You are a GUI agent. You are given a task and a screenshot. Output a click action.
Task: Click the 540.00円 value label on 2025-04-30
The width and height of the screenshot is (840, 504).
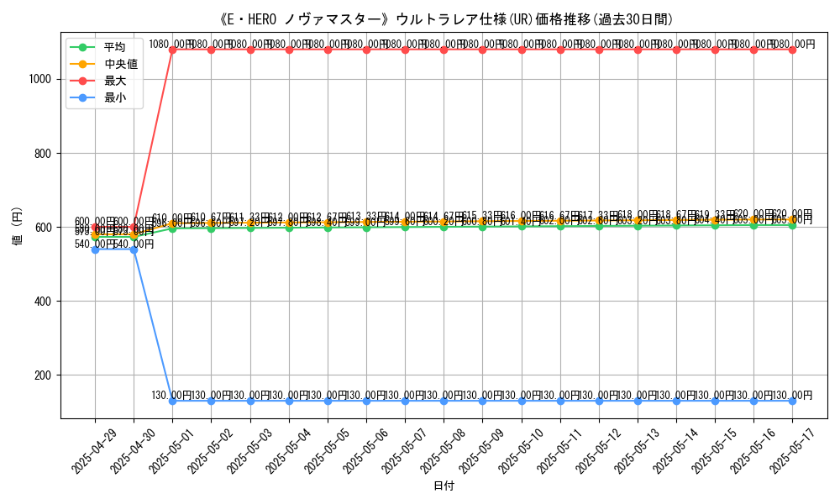tap(134, 244)
